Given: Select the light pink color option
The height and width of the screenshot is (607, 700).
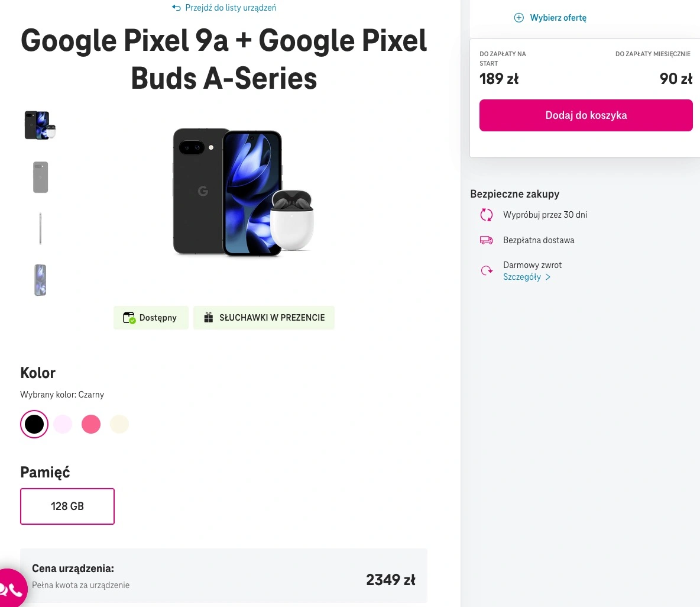Looking at the screenshot, I should 63,424.
